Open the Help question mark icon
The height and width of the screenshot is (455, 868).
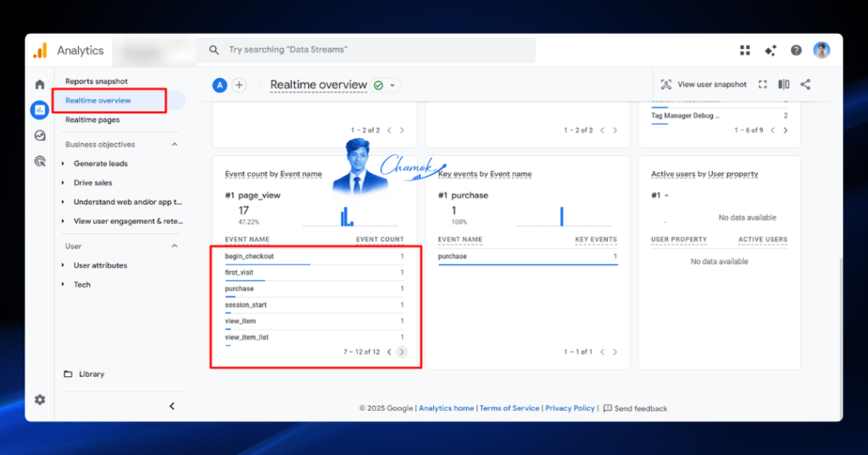click(796, 50)
